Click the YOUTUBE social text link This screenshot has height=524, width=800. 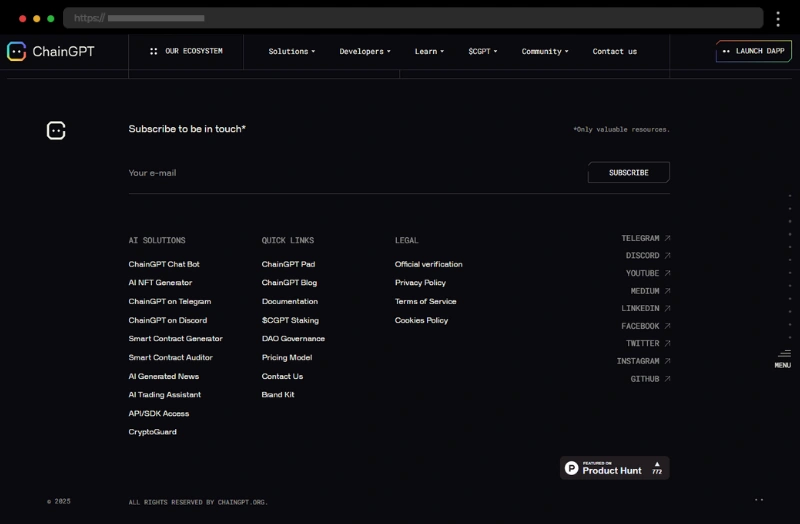coord(642,273)
